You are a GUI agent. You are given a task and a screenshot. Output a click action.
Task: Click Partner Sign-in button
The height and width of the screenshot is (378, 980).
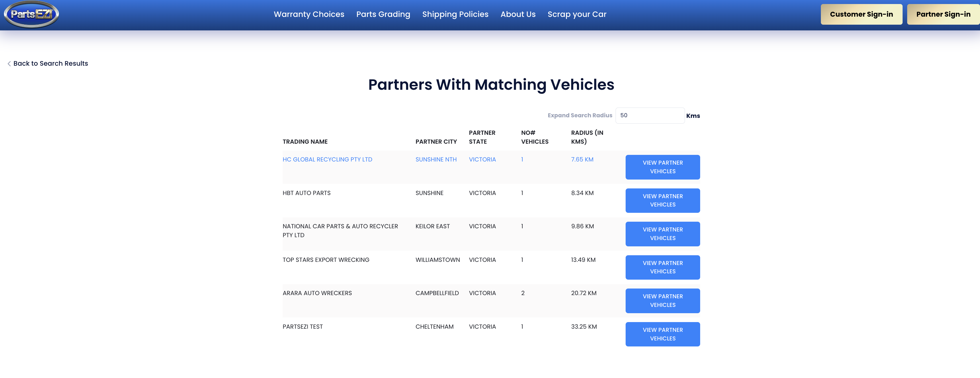point(943,14)
